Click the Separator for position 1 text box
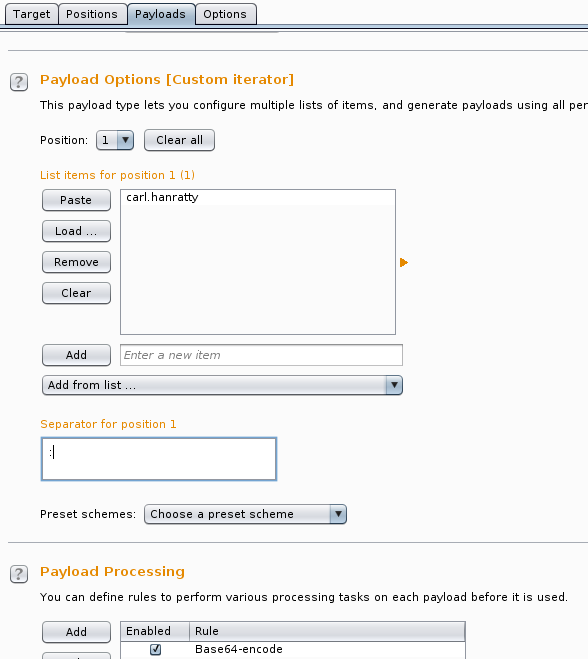Viewport: 588px width, 659px height. click(x=159, y=459)
